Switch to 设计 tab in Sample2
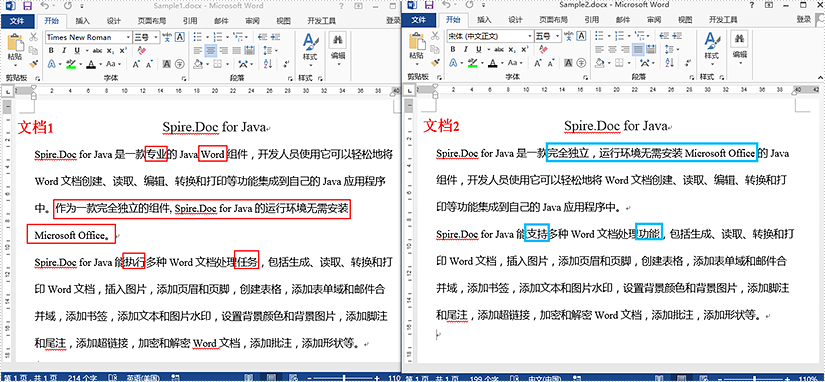The height and width of the screenshot is (382, 825). point(515,19)
